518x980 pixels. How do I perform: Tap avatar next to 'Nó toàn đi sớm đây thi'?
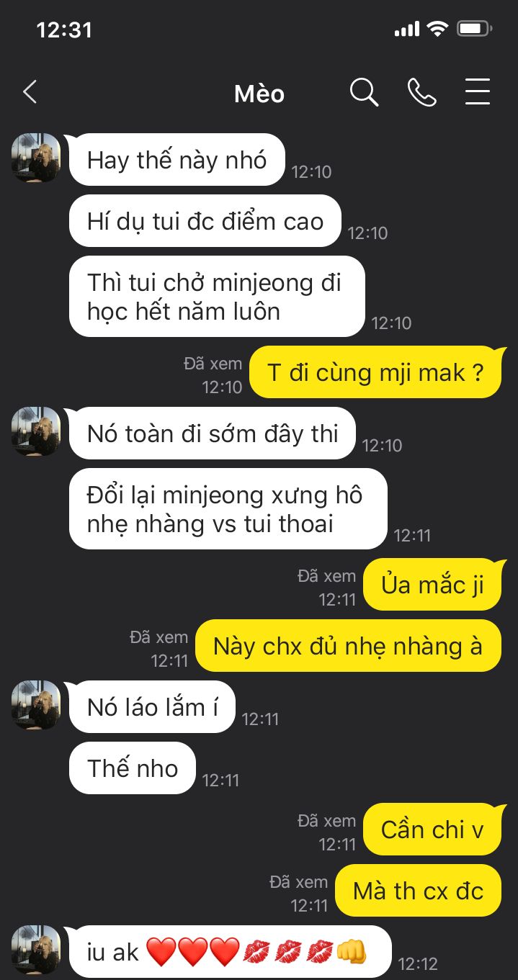tap(36, 431)
